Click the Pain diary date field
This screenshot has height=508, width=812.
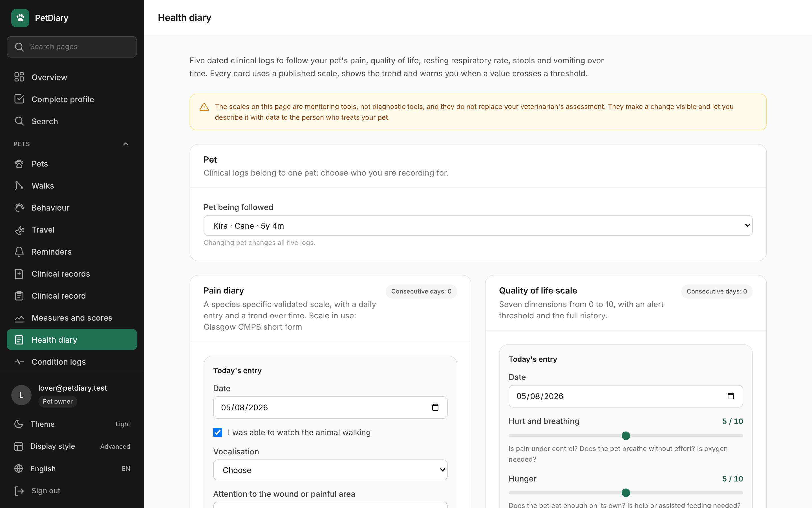click(x=330, y=407)
